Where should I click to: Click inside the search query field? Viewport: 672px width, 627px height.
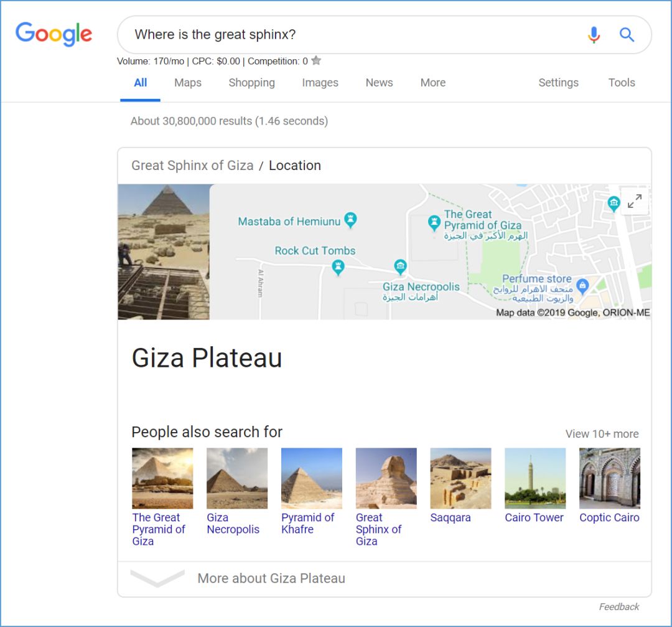click(x=348, y=35)
